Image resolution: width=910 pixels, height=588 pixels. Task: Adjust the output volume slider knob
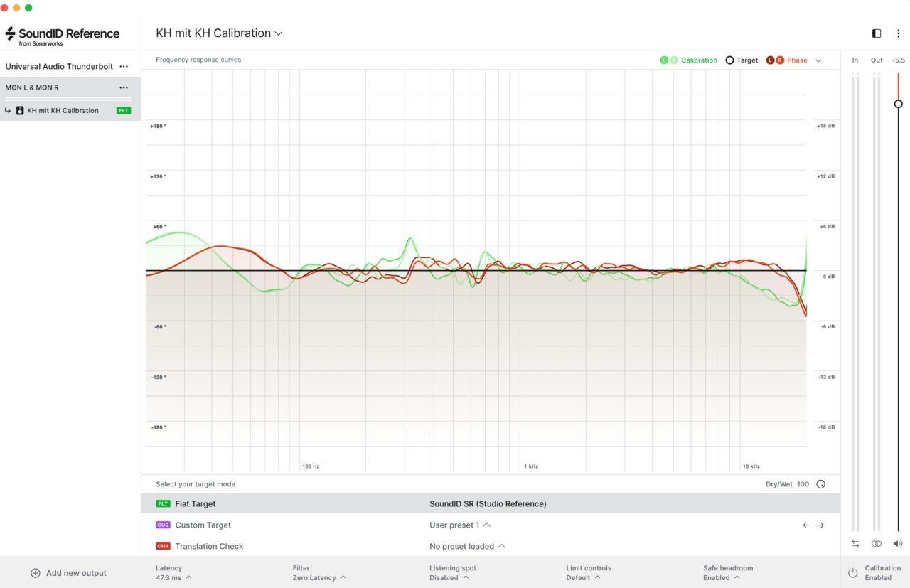point(899,104)
